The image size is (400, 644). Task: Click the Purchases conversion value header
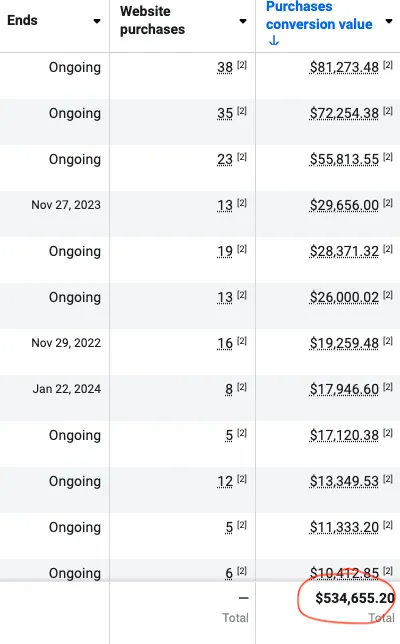319,16
